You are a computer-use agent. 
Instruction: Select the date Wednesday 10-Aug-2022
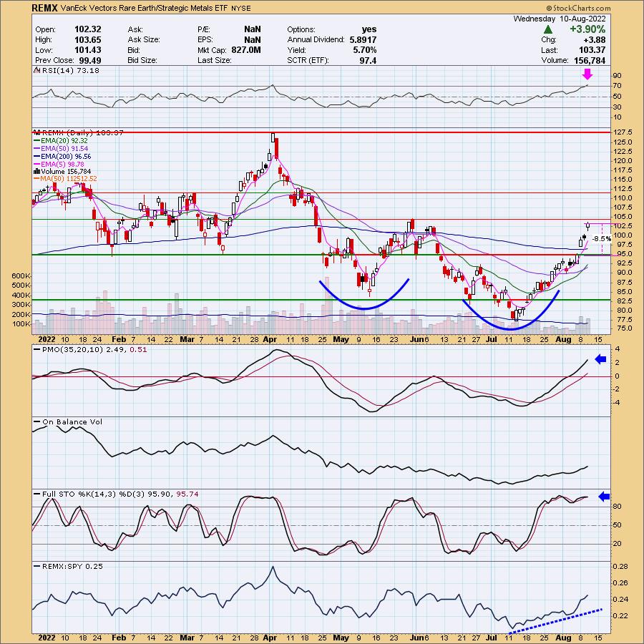560,19
